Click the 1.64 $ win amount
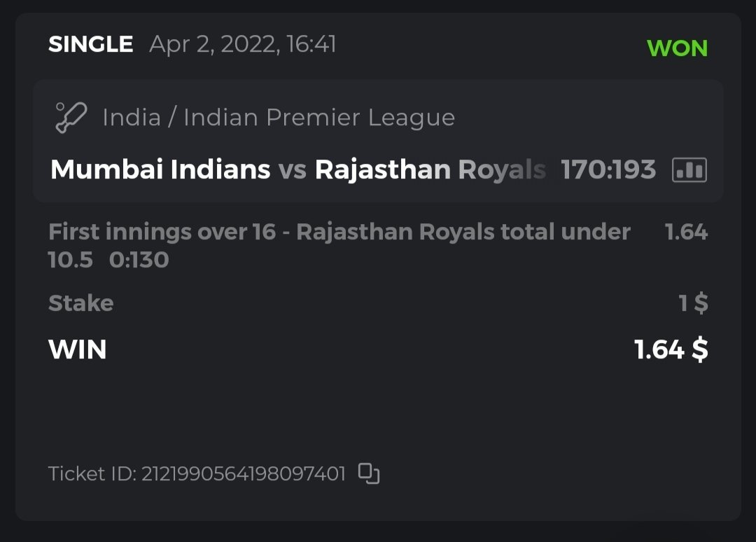Screen dimensions: 756x542 (x=671, y=349)
